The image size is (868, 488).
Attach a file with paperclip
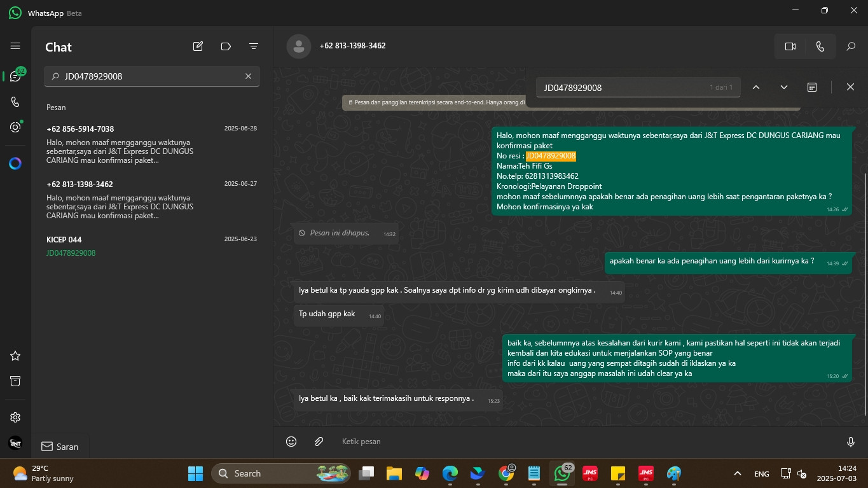click(x=319, y=442)
